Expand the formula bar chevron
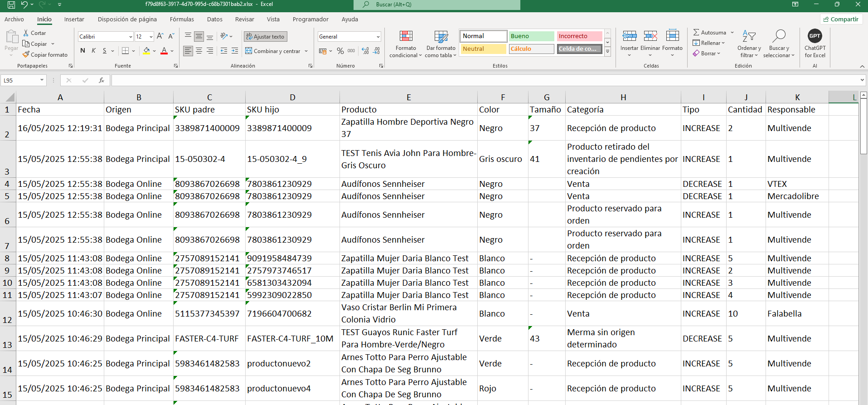 click(x=862, y=80)
